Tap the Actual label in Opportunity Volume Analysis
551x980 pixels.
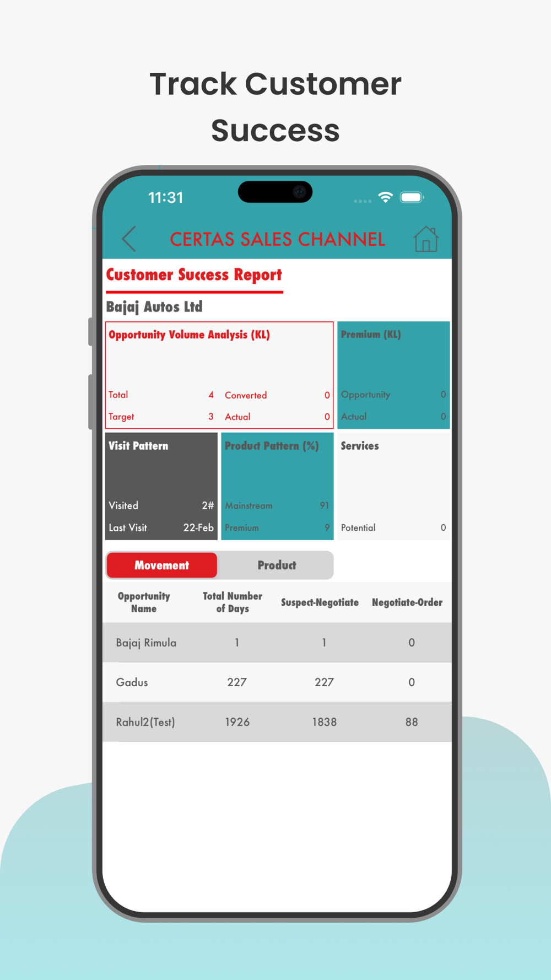(x=237, y=417)
